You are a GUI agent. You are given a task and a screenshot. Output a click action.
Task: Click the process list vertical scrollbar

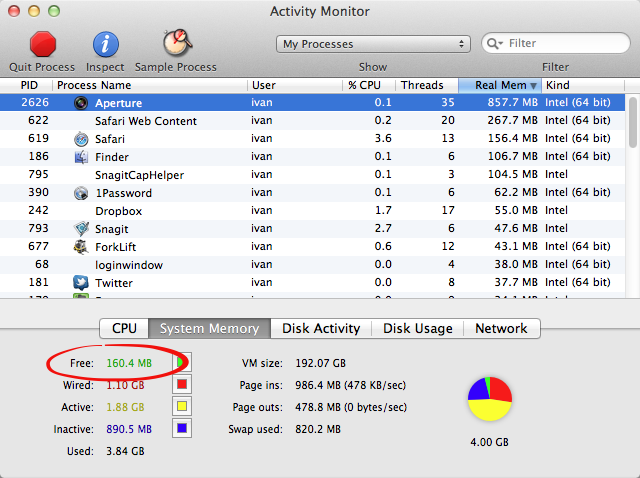coord(633,122)
